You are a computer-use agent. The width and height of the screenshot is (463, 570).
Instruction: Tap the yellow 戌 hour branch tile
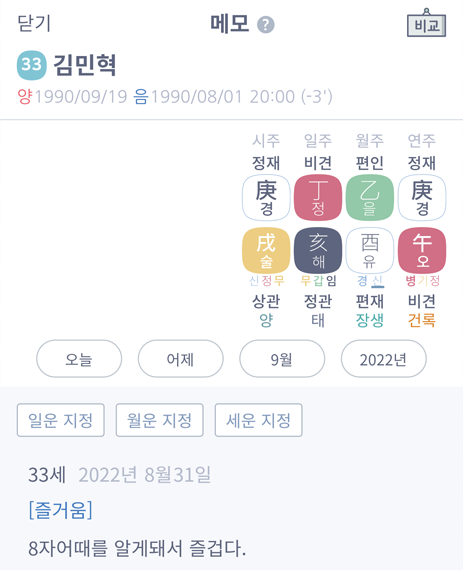(266, 250)
